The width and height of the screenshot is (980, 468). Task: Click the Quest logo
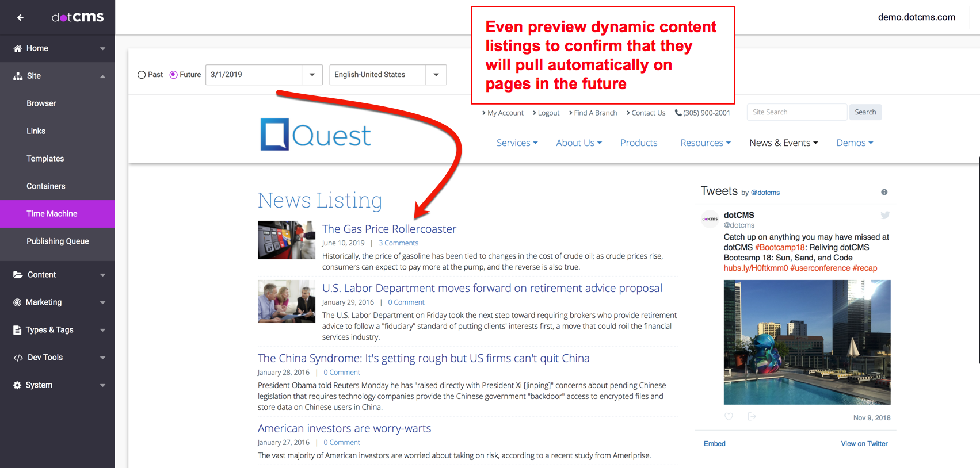click(x=315, y=135)
